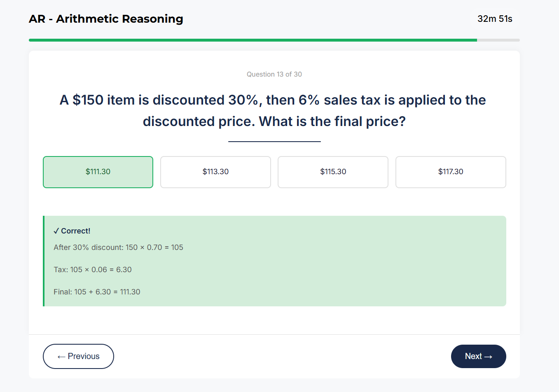Viewport: 559px width, 392px height.
Task: Click the AR - Arithmetic Reasoning heading
Action: pos(105,19)
